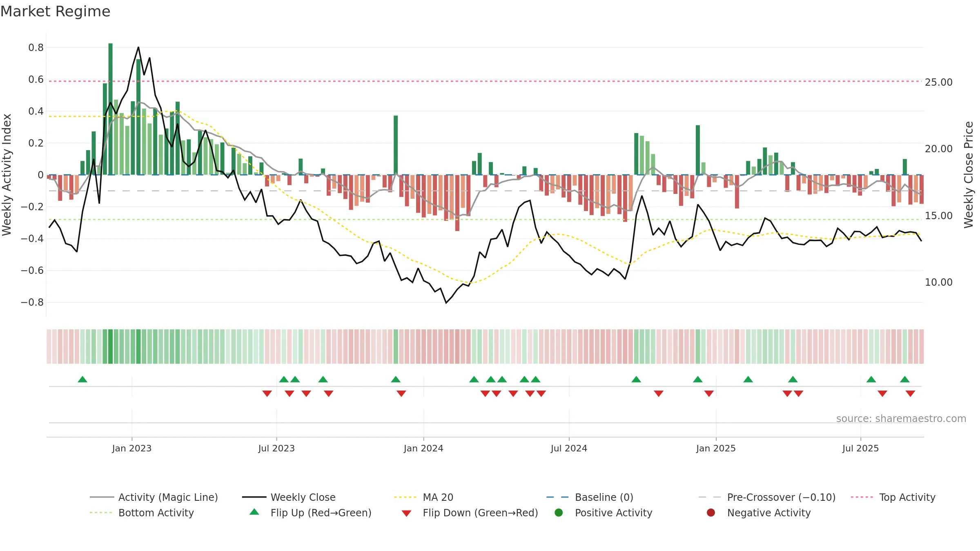The image size is (980, 551).
Task: Toggle the MA 20 legend entry
Action: pos(423,497)
